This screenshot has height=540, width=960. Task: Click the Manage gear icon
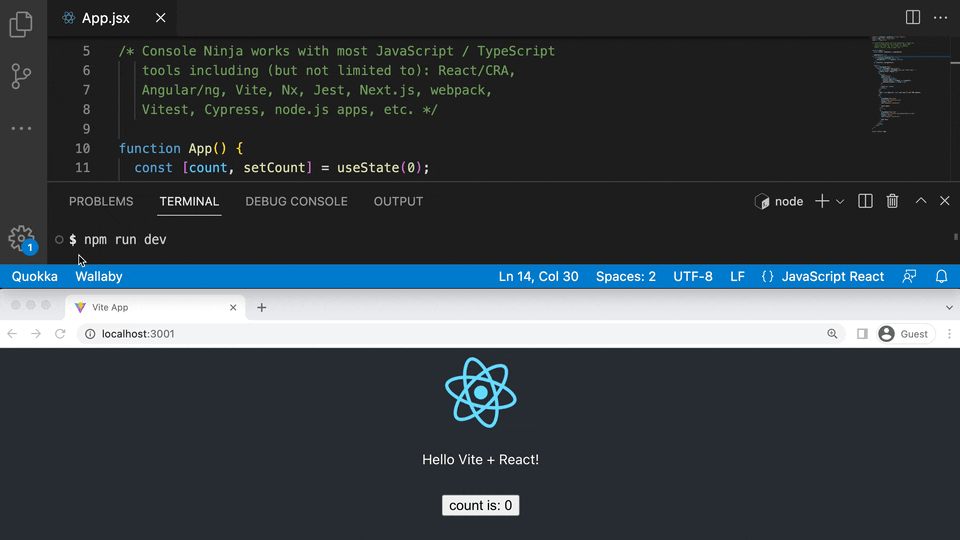click(x=20, y=237)
